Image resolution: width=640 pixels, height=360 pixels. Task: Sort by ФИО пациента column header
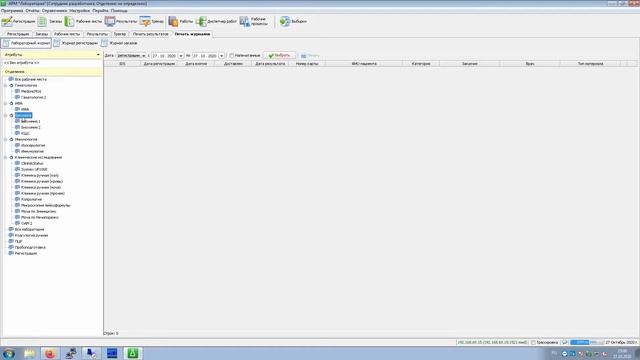pyautogui.click(x=364, y=64)
